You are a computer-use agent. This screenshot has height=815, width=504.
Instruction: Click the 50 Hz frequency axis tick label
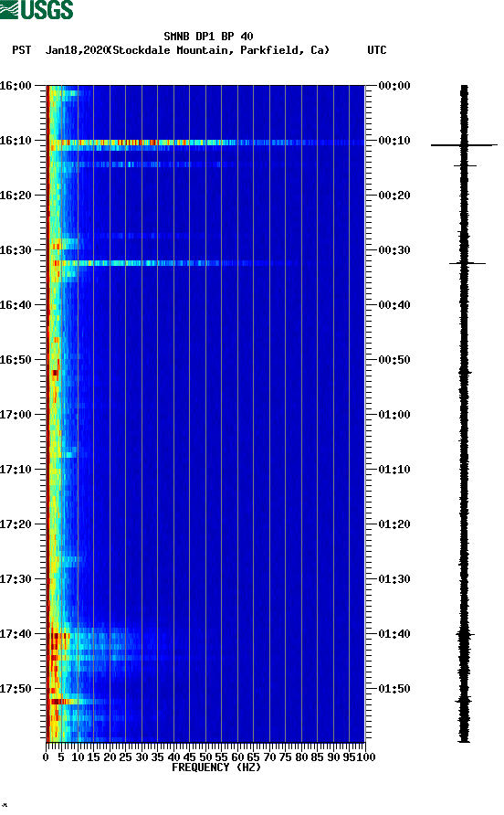pos(205,757)
